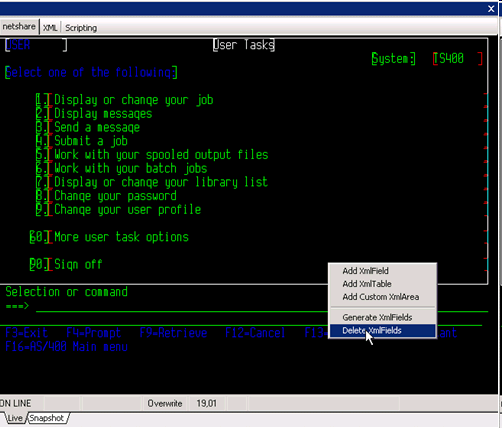Click F9=Retrieve function key label
The height and width of the screenshot is (428, 502).
pos(173,333)
